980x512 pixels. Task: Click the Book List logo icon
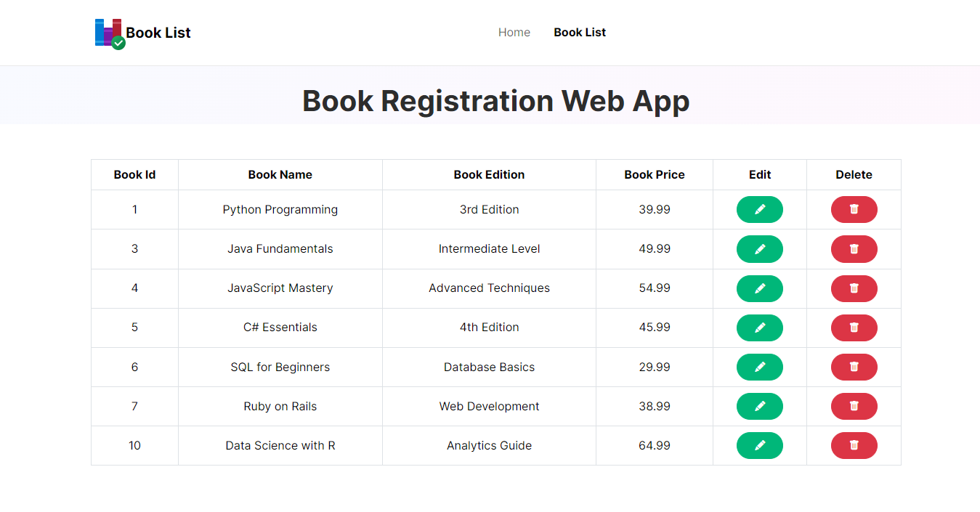(108, 33)
